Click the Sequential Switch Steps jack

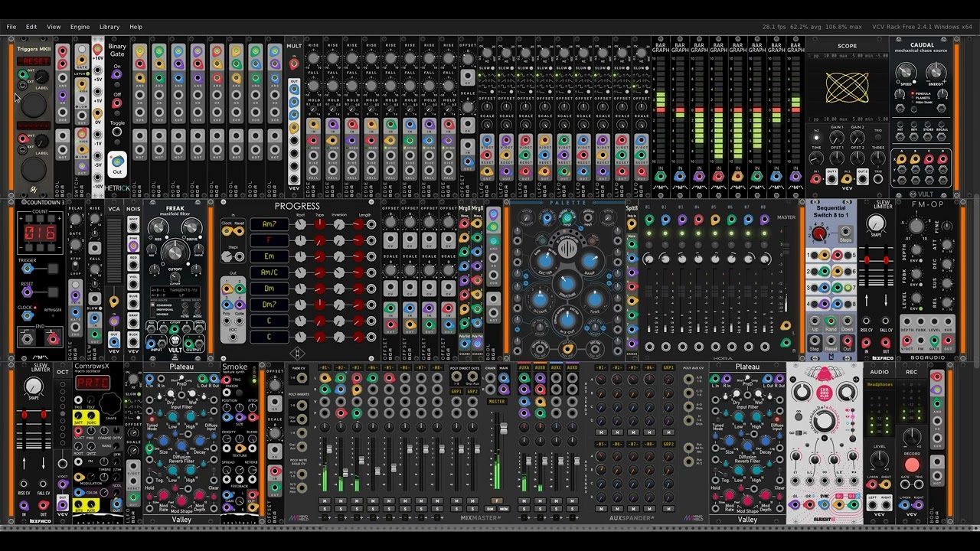845,232
